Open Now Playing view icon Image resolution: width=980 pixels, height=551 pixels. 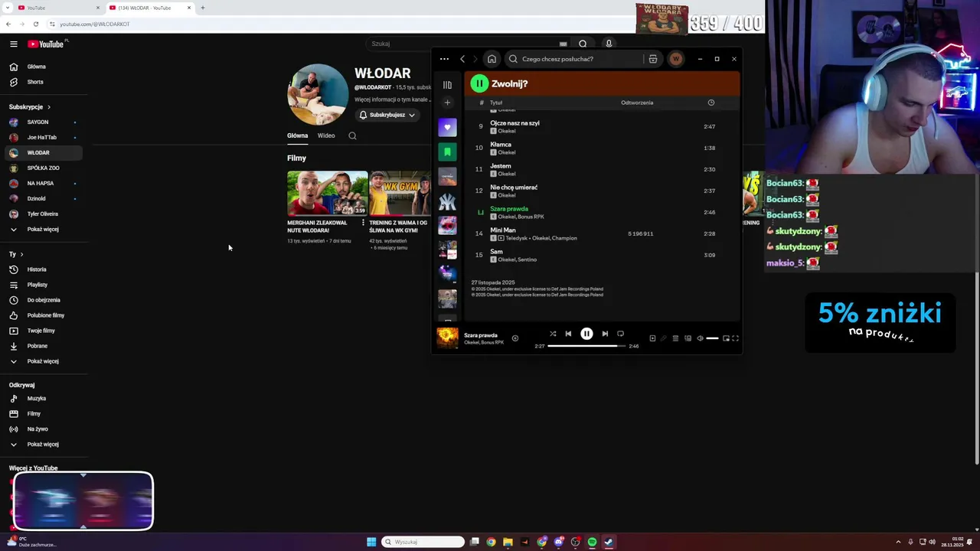(x=652, y=338)
